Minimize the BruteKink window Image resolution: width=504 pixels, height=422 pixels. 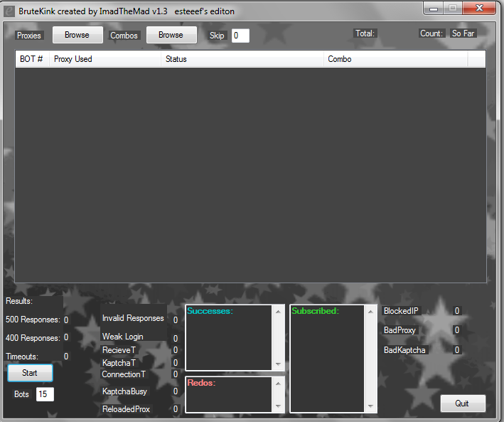(x=434, y=8)
